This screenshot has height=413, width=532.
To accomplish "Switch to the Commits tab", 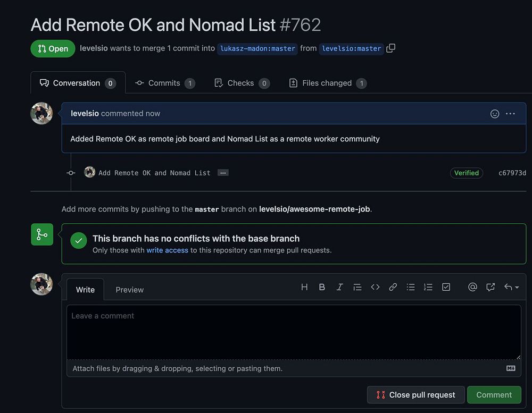I will [x=165, y=83].
